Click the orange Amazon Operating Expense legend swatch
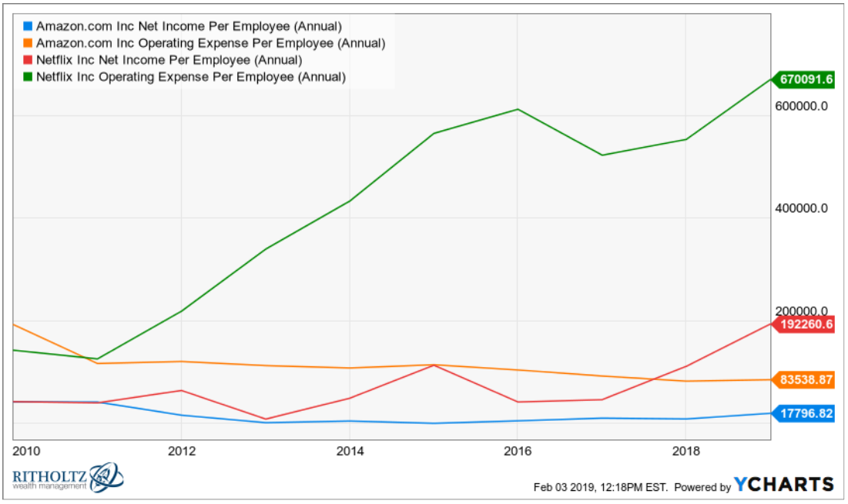 (28, 42)
